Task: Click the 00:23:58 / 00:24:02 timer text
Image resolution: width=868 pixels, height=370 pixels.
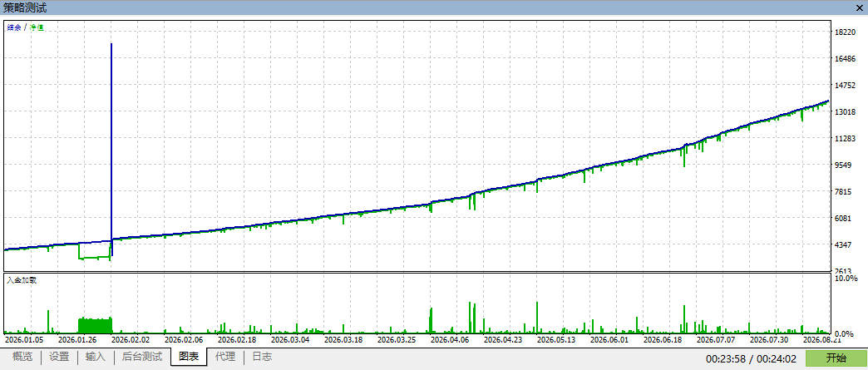Action: tap(751, 359)
